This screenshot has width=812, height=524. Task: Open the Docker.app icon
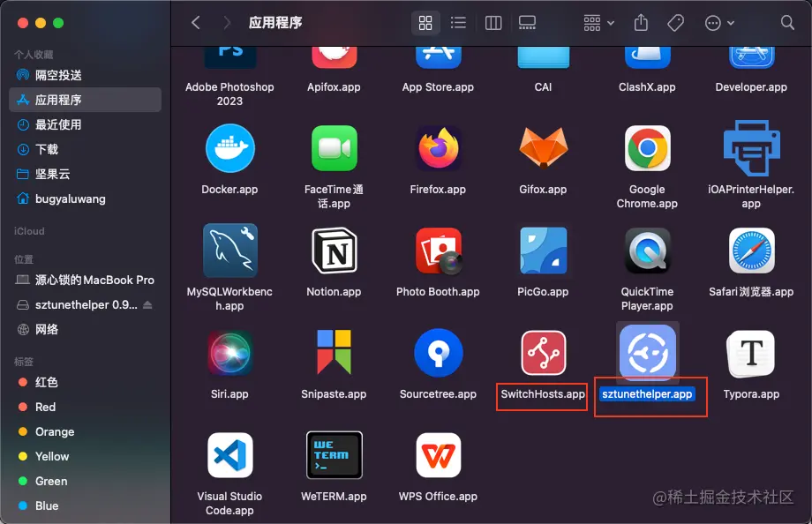tap(230, 148)
